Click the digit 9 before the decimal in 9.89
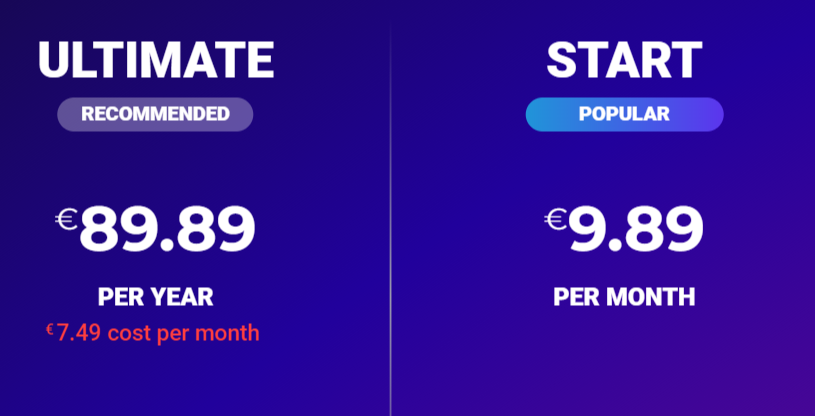This screenshot has height=416, width=815. tap(588, 229)
